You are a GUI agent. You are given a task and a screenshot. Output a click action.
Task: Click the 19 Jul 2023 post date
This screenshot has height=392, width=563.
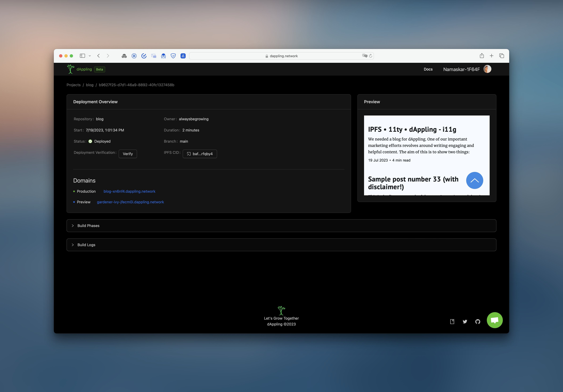click(378, 160)
